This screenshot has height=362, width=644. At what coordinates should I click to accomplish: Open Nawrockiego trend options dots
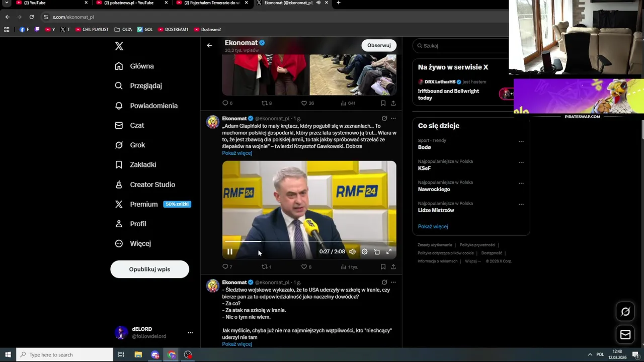coord(521,184)
